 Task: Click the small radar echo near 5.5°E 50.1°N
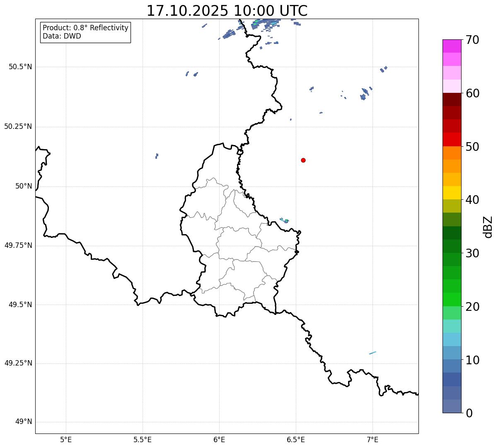pos(157,156)
